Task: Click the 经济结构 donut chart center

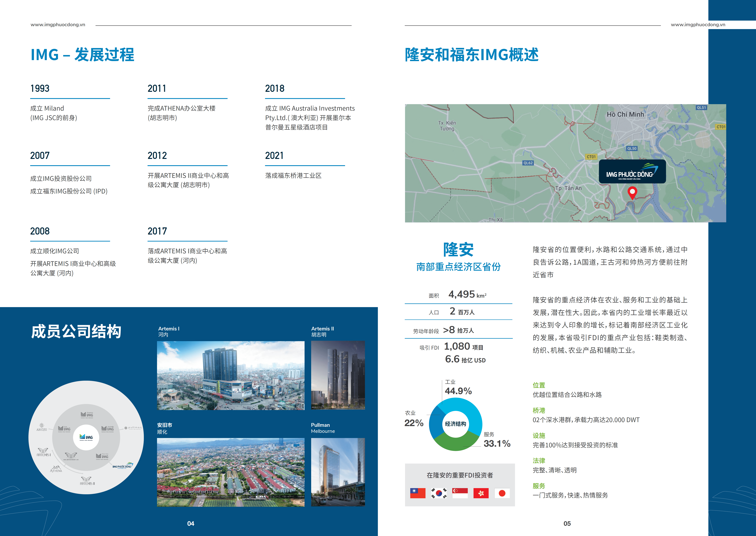Action: pyautogui.click(x=456, y=424)
